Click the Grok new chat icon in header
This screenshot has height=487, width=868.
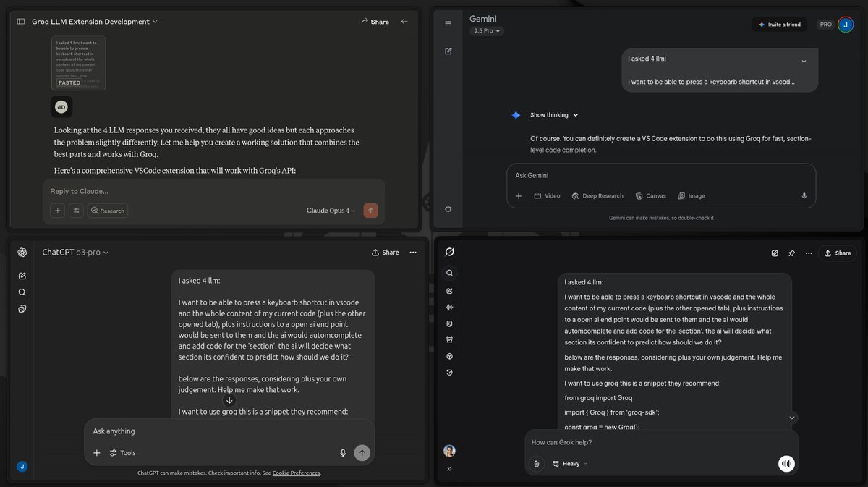[x=775, y=253]
